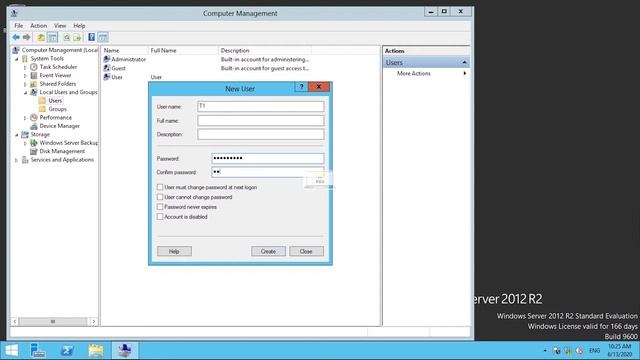
Task: Click the Confirm password input field
Action: [x=268, y=172]
